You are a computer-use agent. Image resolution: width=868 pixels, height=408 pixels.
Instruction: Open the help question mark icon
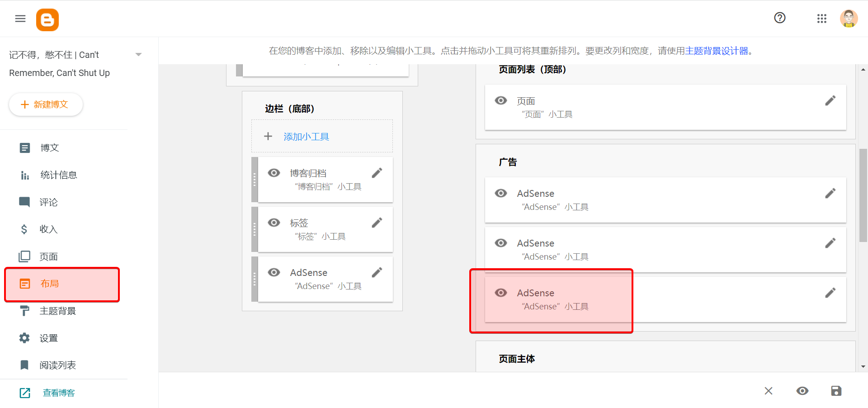pos(779,18)
